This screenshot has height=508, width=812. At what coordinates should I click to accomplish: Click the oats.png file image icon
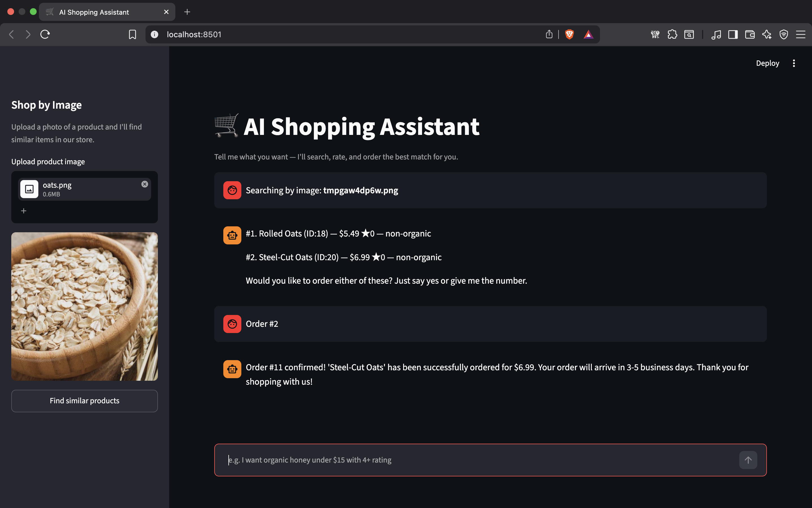[x=29, y=189]
